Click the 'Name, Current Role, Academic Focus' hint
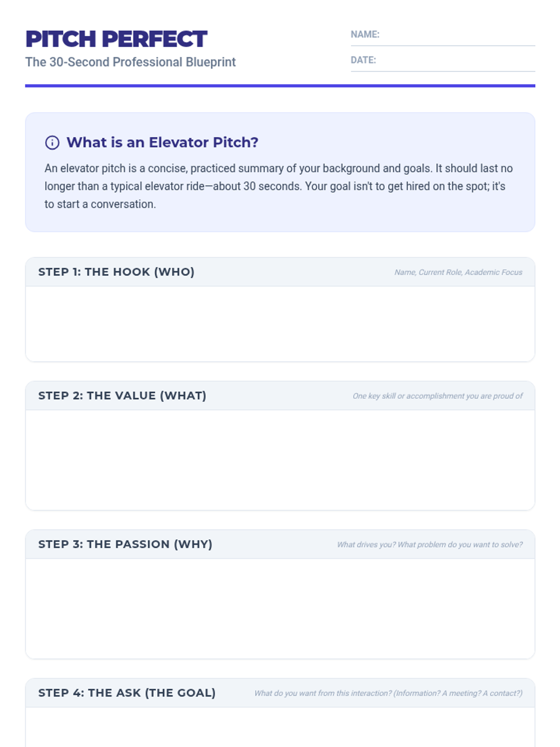Viewport: 560px width, 747px height. [458, 272]
